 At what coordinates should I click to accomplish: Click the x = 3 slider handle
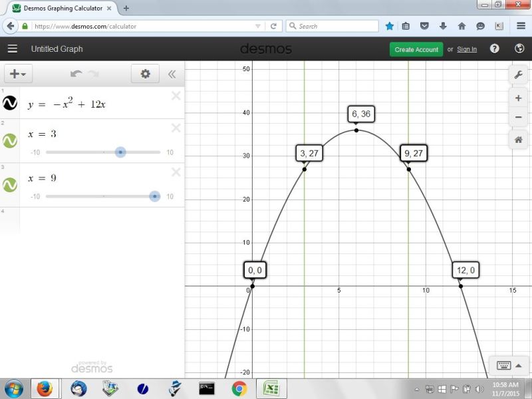coord(120,152)
